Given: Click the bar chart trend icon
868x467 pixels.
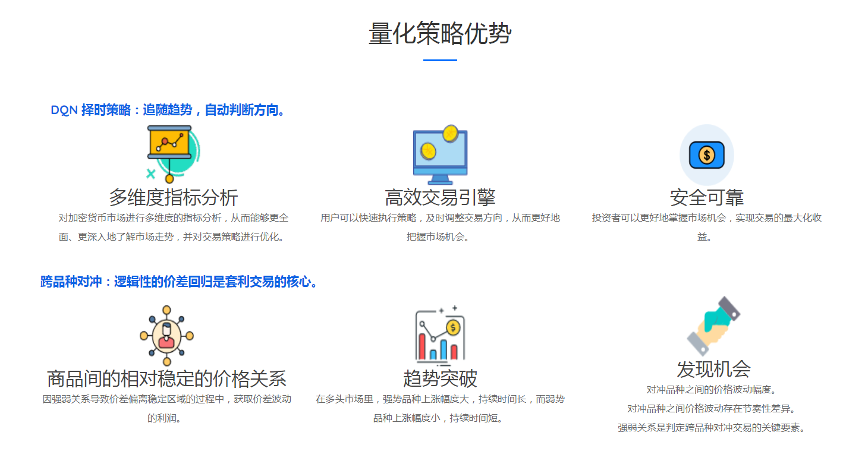Looking at the screenshot, I should tap(440, 336).
